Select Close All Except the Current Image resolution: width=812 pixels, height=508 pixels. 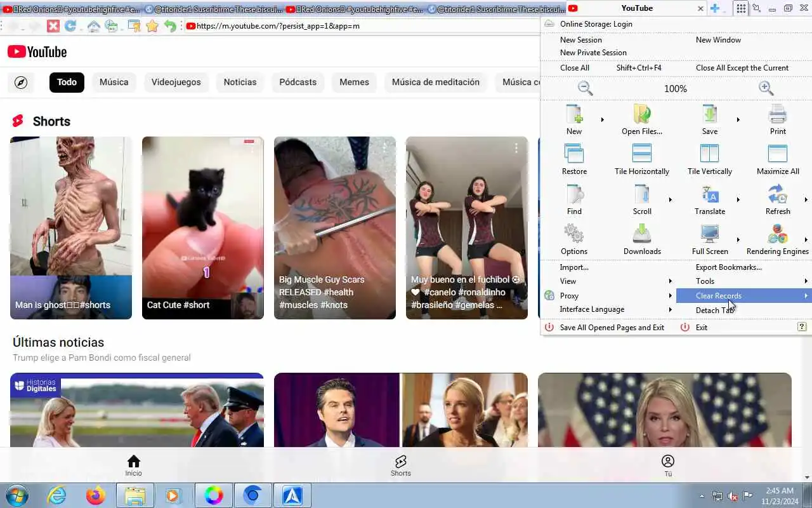click(x=742, y=68)
